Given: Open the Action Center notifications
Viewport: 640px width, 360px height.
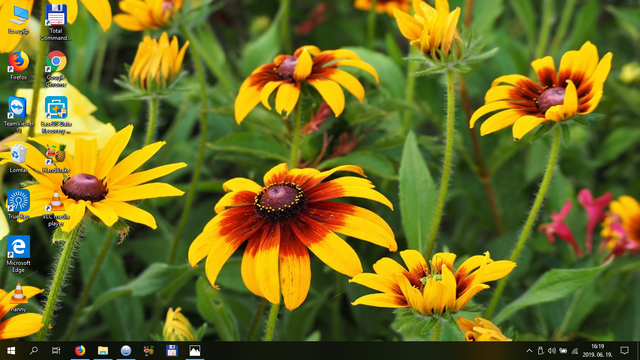Looking at the screenshot, I should (x=624, y=351).
